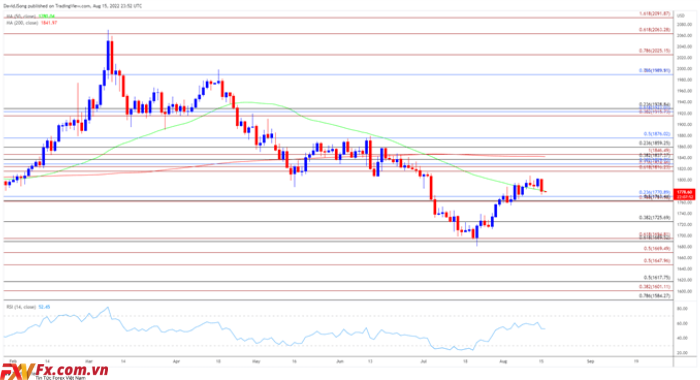Image resolution: width=700 pixels, height=380 pixels.
Task: Click 2000.00 on the price axis
Action: (684, 69)
